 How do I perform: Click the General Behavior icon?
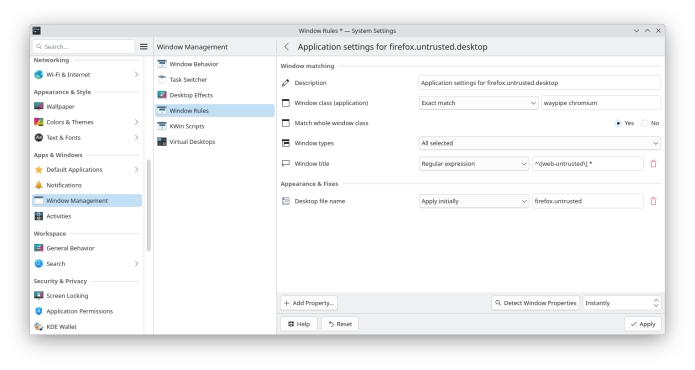(39, 248)
